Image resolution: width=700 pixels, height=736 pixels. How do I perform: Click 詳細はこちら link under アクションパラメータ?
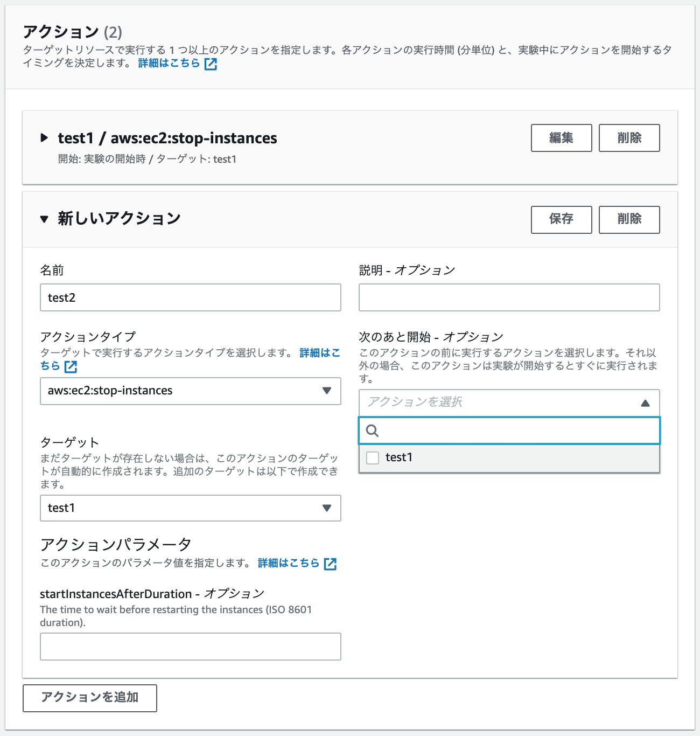click(288, 564)
